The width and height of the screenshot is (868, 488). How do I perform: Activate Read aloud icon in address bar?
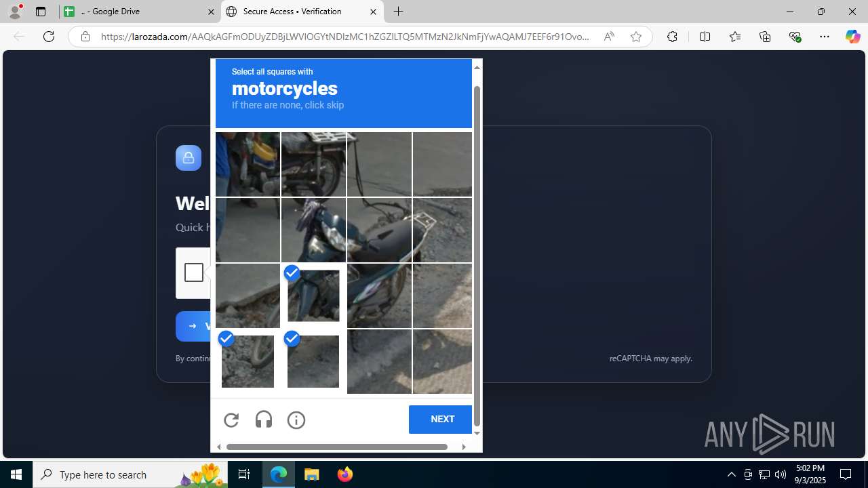point(609,37)
